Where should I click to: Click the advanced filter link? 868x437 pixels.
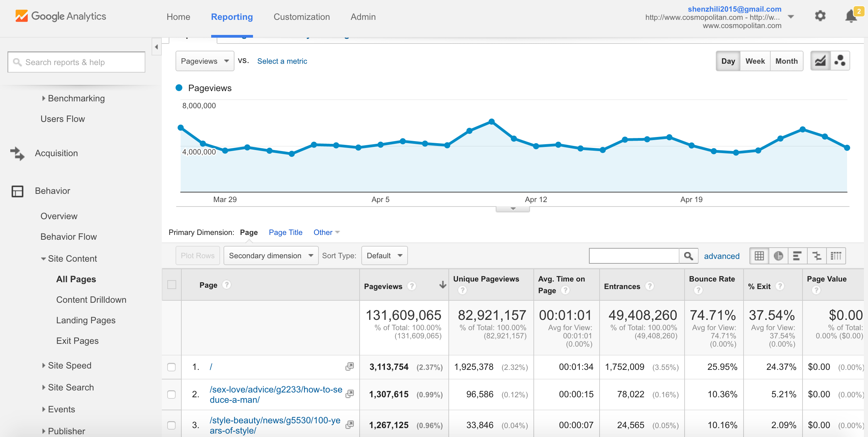click(x=722, y=256)
